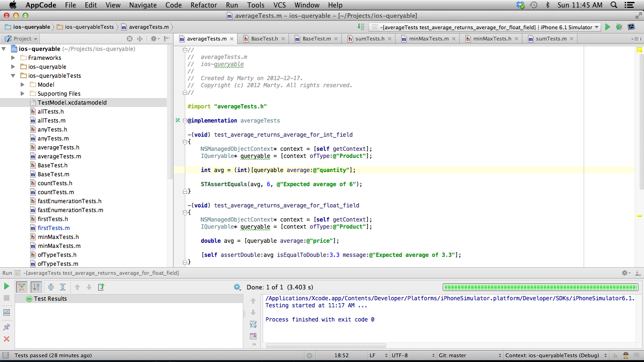Screen dimensions: 644x362
Task: Rerun tests with Run panel play icon
Action: (x=7, y=286)
